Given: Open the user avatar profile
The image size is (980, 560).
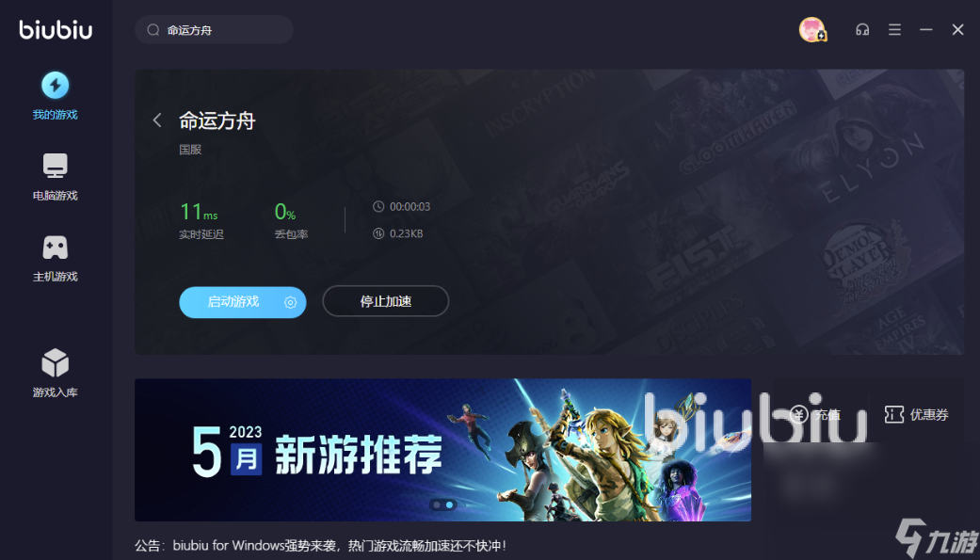Looking at the screenshot, I should tap(811, 29).
